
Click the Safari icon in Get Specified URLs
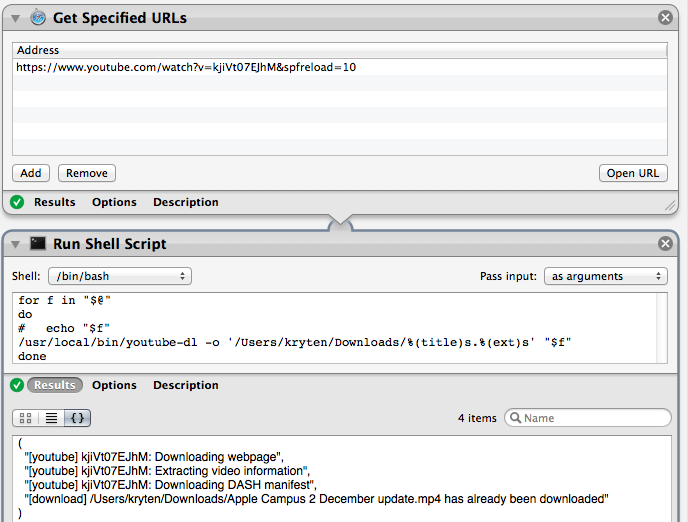[x=38, y=18]
